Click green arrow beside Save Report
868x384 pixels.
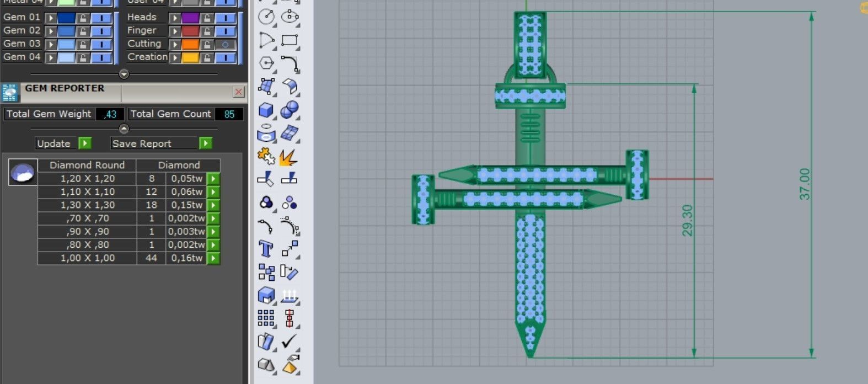[205, 143]
